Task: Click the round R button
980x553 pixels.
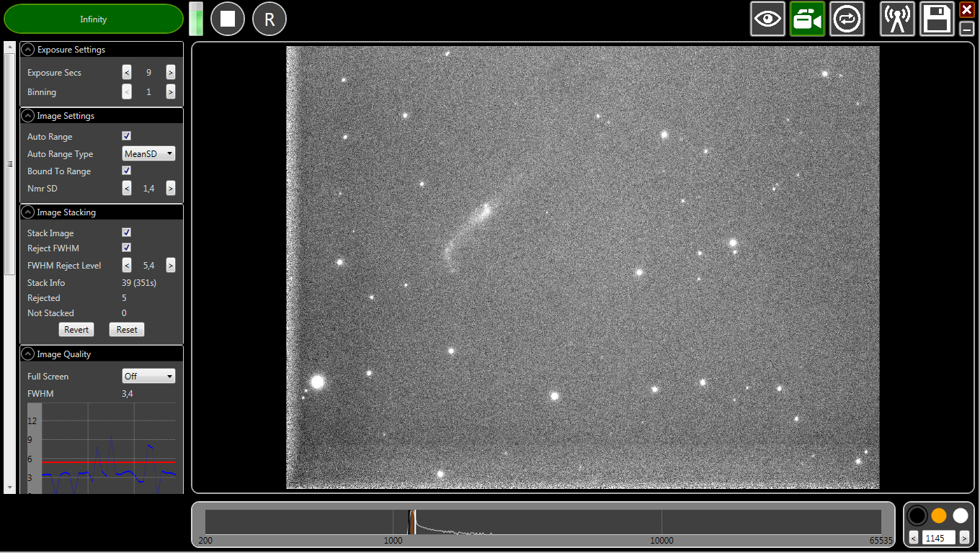Action: point(269,19)
